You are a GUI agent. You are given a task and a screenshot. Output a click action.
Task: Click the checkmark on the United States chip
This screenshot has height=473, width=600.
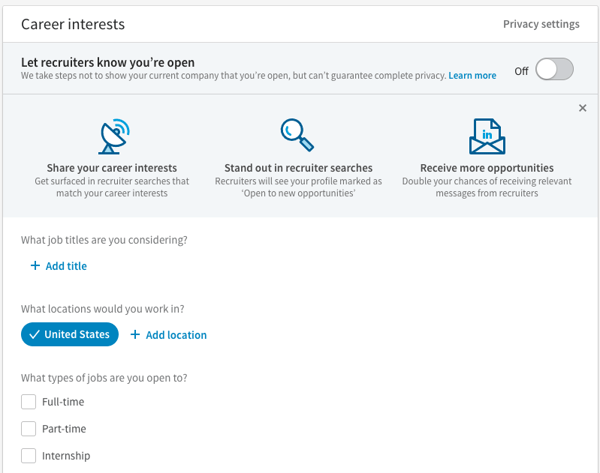click(x=34, y=335)
